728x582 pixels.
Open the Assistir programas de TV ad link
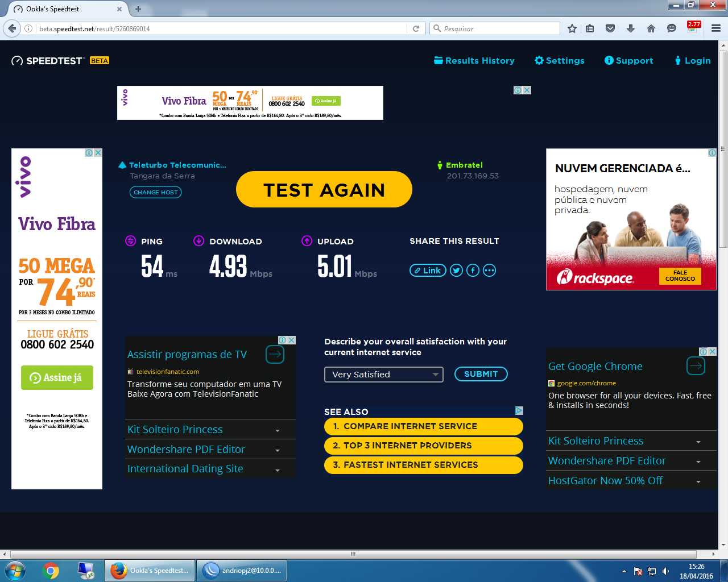coord(187,355)
